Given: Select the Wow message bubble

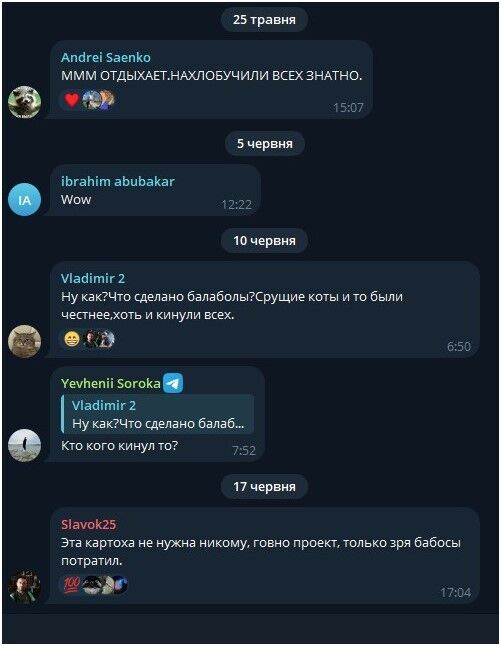Looking at the screenshot, I should [155, 190].
